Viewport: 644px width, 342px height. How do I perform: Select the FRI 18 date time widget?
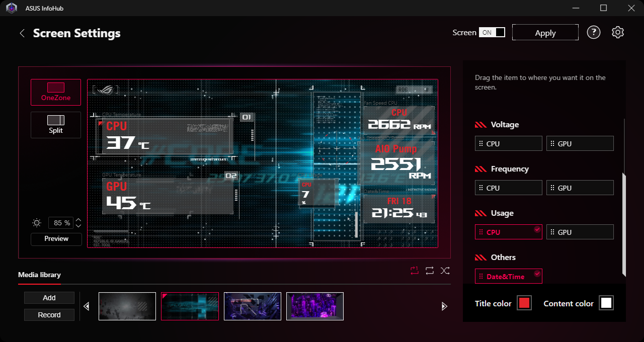click(399, 209)
